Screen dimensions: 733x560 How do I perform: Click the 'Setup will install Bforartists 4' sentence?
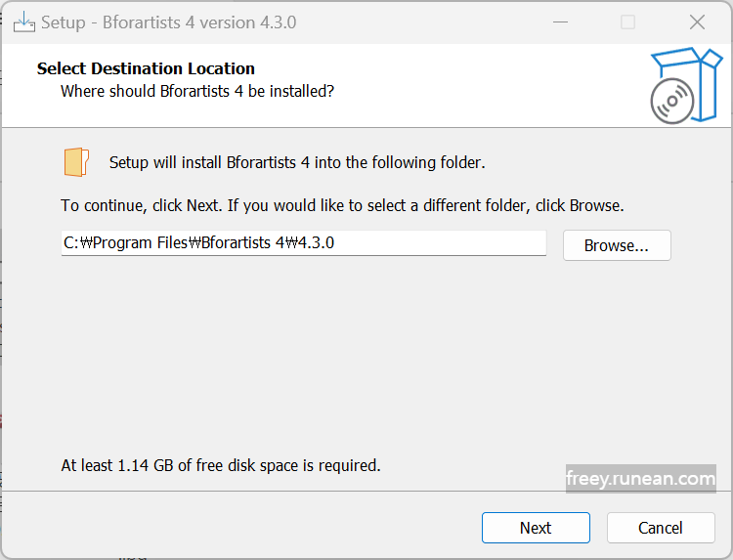click(x=297, y=162)
